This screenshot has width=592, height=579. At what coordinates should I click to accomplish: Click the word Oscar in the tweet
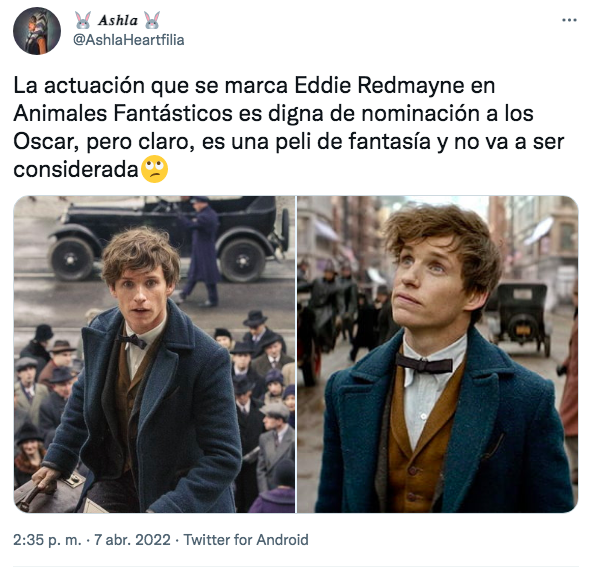point(46,142)
